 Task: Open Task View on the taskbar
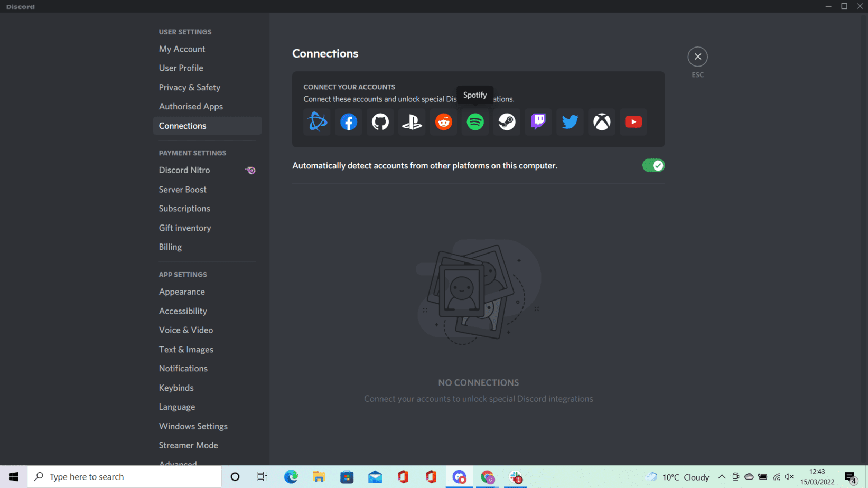[x=262, y=477]
